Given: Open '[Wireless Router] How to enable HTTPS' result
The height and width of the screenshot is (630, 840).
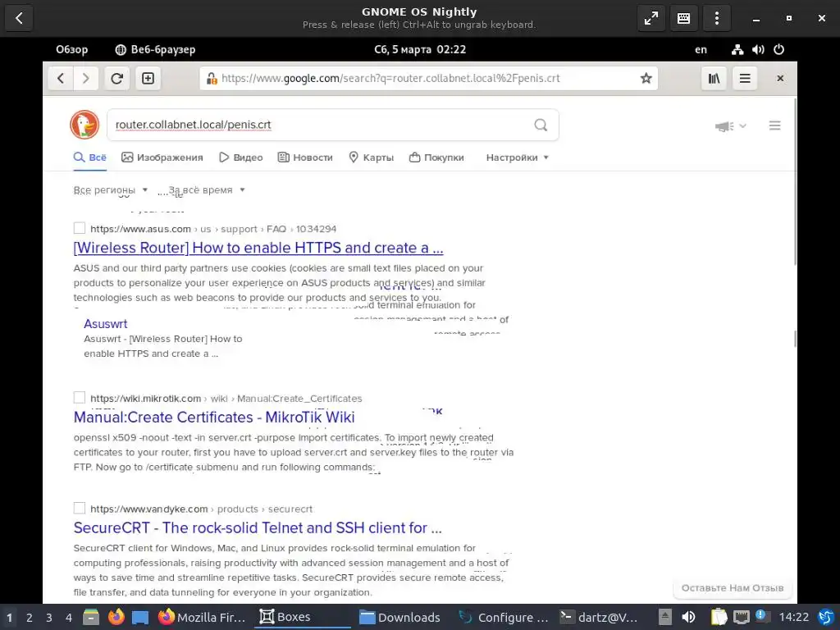Looking at the screenshot, I should [x=258, y=248].
